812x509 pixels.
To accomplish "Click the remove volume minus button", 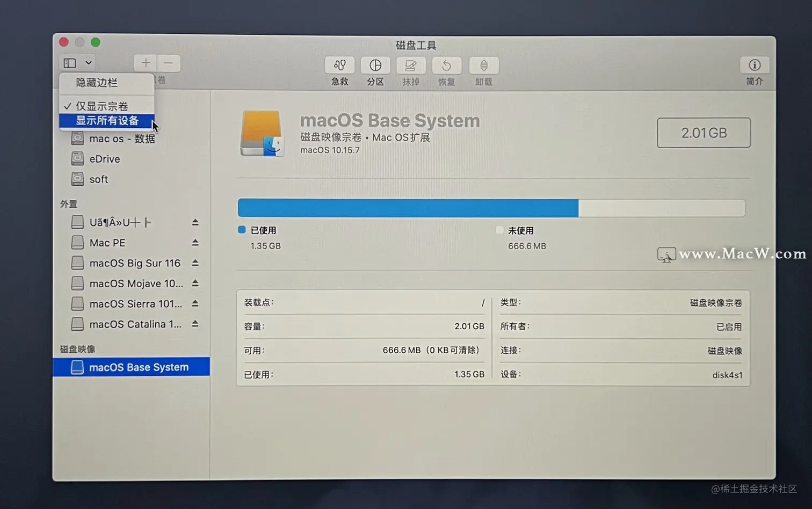I will click(169, 63).
